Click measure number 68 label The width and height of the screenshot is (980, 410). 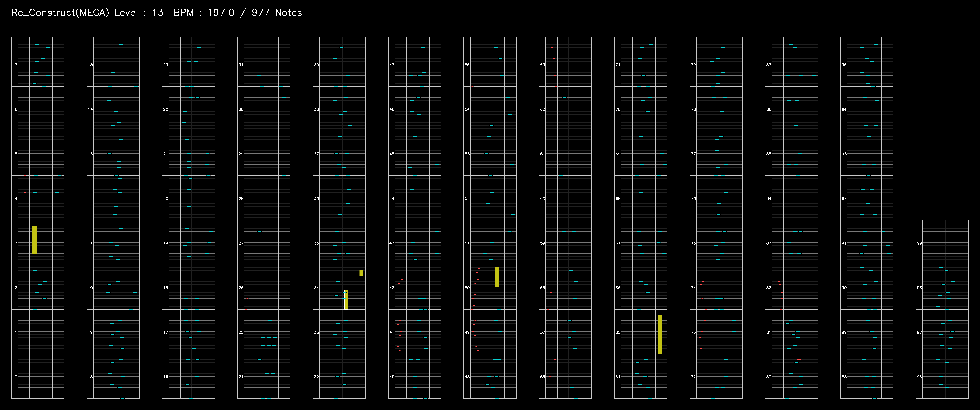tap(618, 198)
